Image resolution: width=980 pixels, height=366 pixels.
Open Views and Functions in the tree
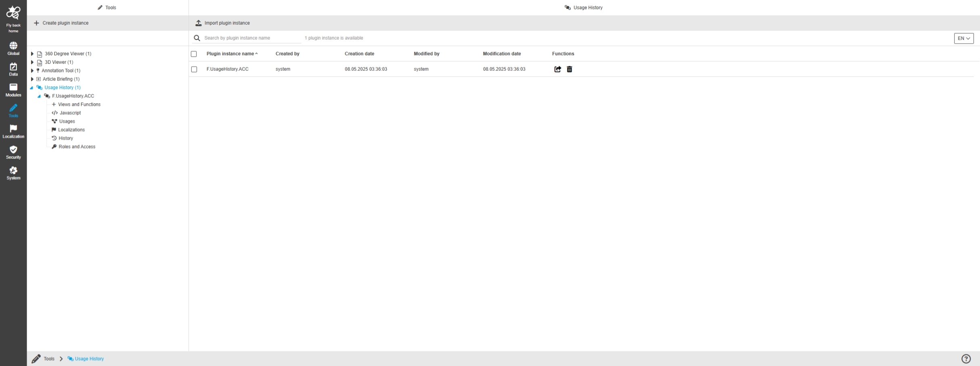(79, 105)
